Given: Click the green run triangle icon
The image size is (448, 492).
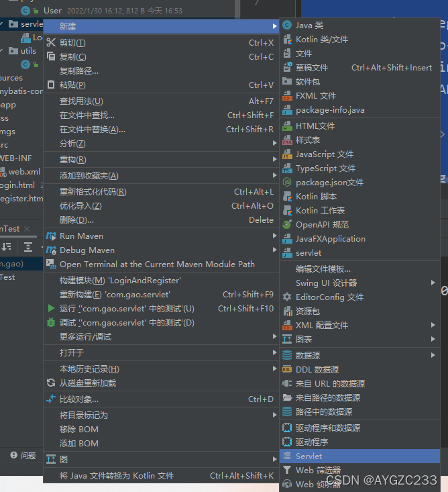Looking at the screenshot, I should [x=51, y=308].
